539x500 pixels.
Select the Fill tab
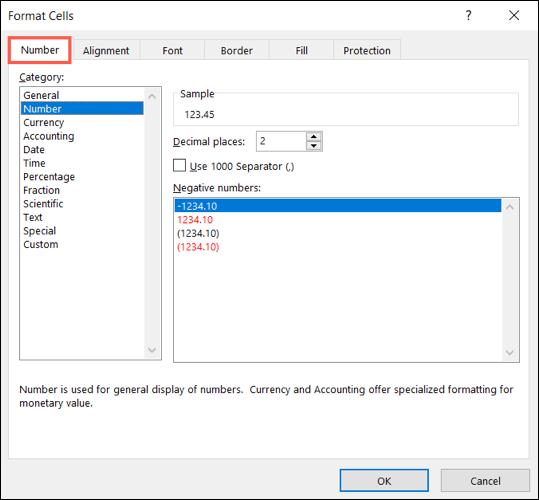[x=301, y=51]
